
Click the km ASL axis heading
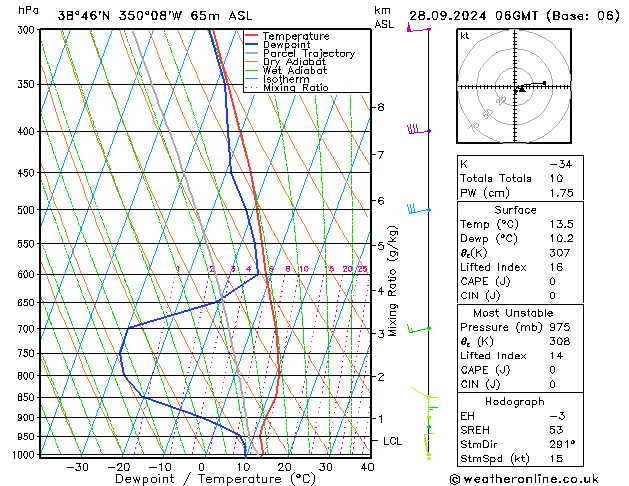(x=384, y=17)
